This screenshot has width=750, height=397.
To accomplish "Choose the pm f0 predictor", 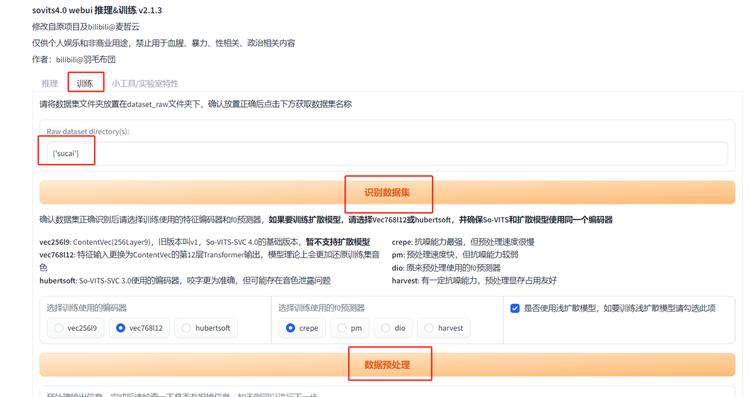I will (x=349, y=328).
